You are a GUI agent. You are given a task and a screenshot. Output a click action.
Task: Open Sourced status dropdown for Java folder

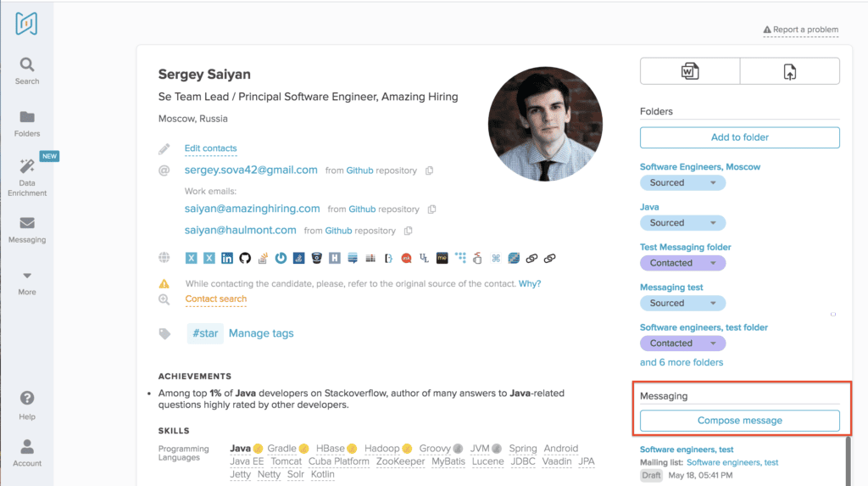[x=682, y=223]
